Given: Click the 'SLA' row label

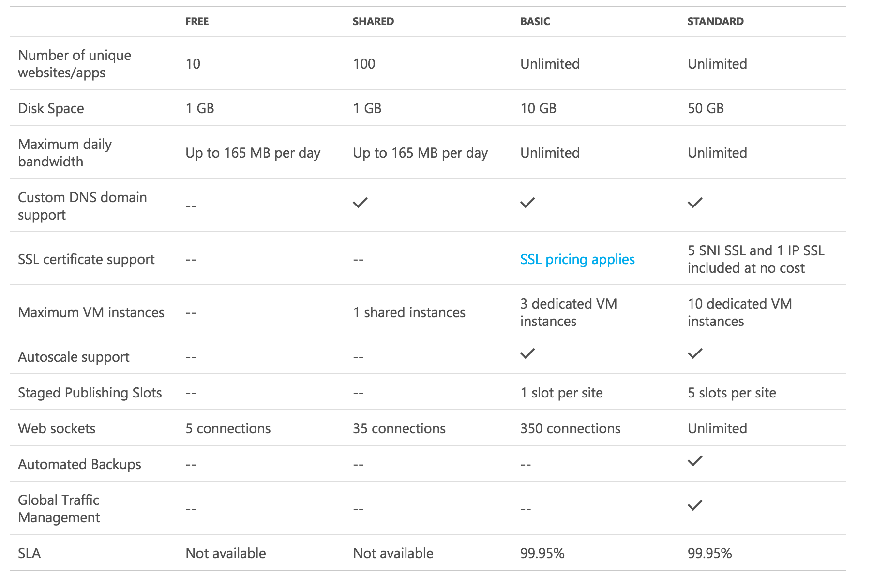Looking at the screenshot, I should (30, 553).
